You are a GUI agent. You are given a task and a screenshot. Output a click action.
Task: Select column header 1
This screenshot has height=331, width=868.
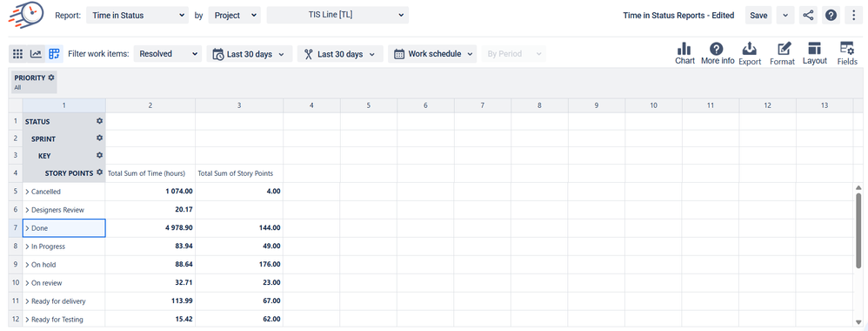coord(64,105)
